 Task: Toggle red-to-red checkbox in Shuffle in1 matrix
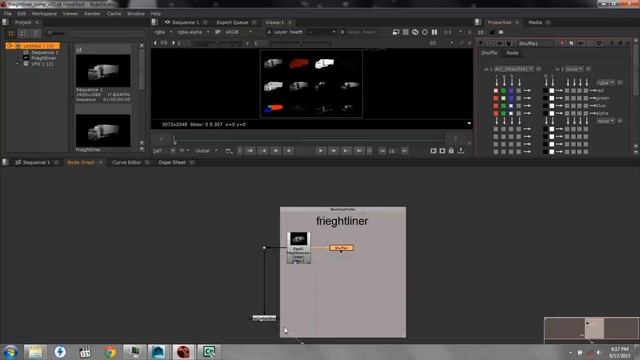(x=496, y=91)
